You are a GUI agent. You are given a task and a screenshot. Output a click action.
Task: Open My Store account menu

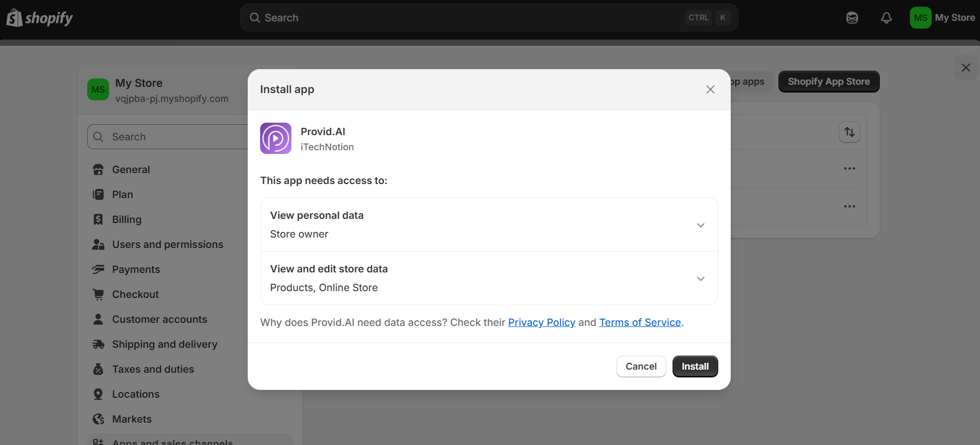click(942, 18)
